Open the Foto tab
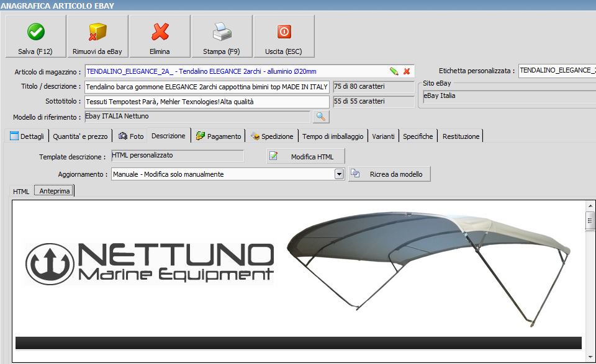 pyautogui.click(x=131, y=136)
